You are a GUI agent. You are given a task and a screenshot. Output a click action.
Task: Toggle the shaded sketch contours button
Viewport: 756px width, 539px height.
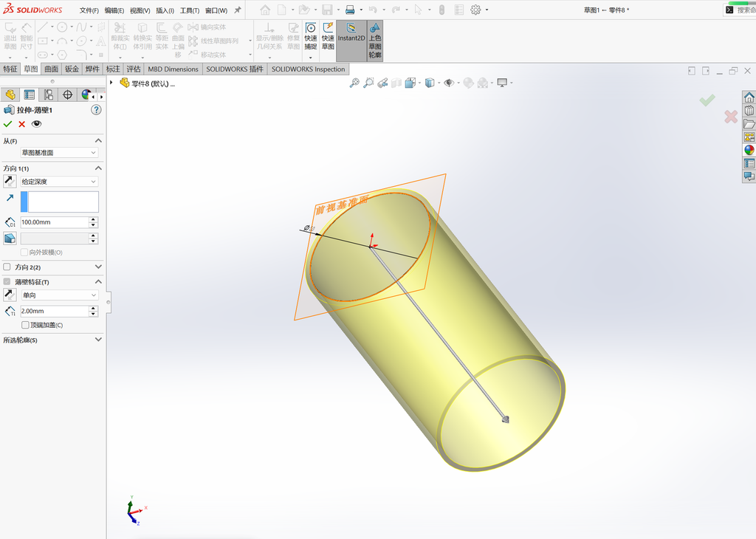(375, 41)
